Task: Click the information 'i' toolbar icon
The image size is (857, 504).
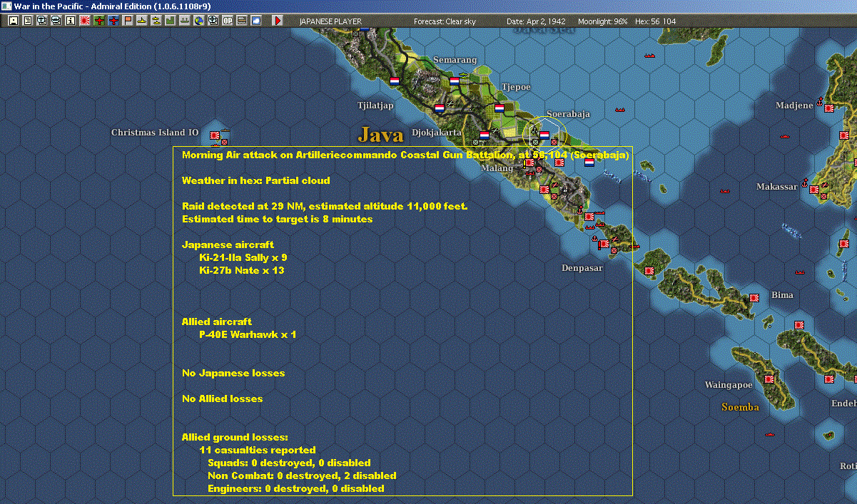Action: pyautogui.click(x=70, y=21)
